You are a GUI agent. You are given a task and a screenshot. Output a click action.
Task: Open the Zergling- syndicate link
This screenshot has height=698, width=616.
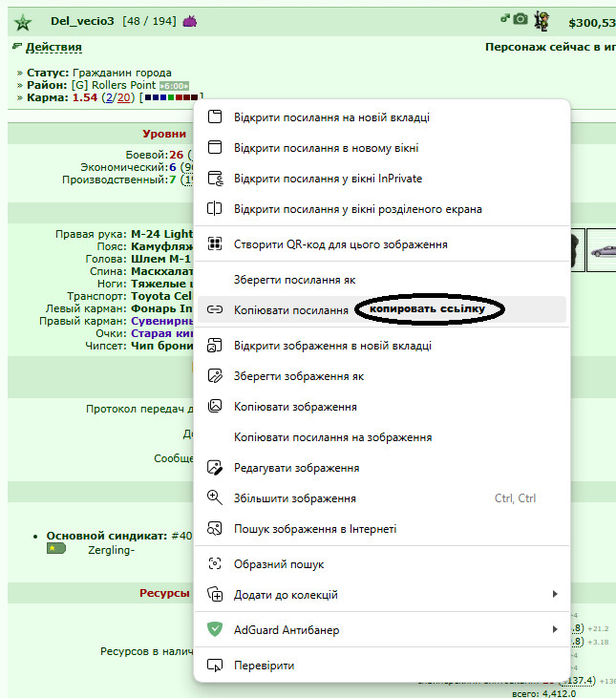111,550
